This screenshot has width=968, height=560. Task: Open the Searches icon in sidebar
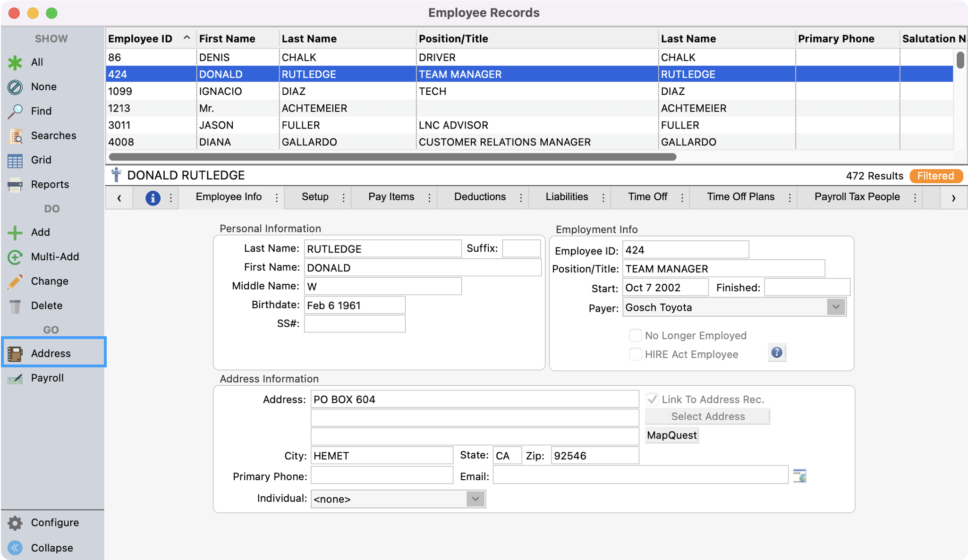[x=15, y=136]
